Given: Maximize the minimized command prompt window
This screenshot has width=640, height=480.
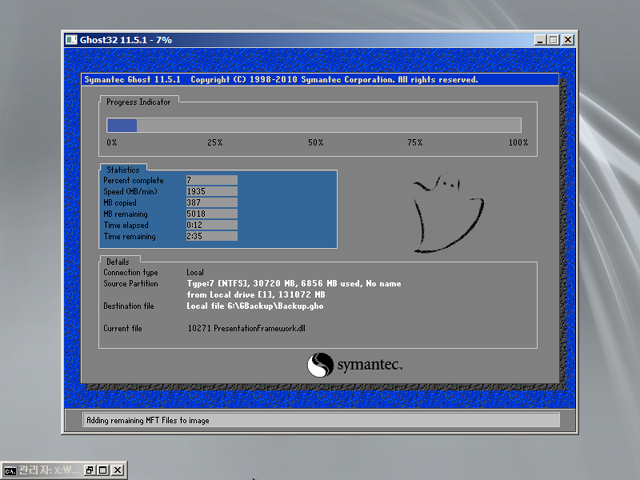Looking at the screenshot, I should [103, 470].
